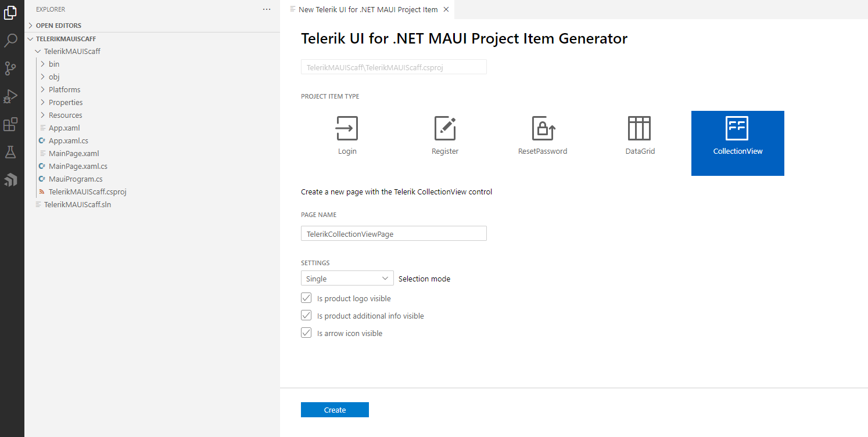The height and width of the screenshot is (437, 868).
Task: Select the DataGrid project item type
Action: pos(640,135)
